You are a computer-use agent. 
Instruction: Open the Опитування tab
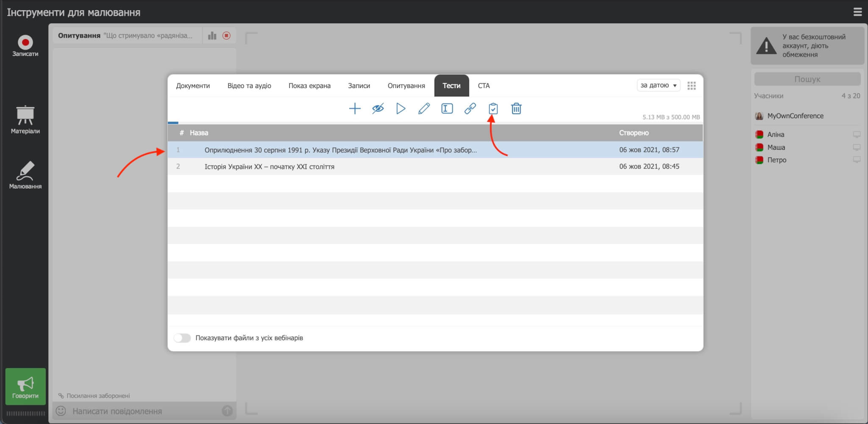(406, 86)
